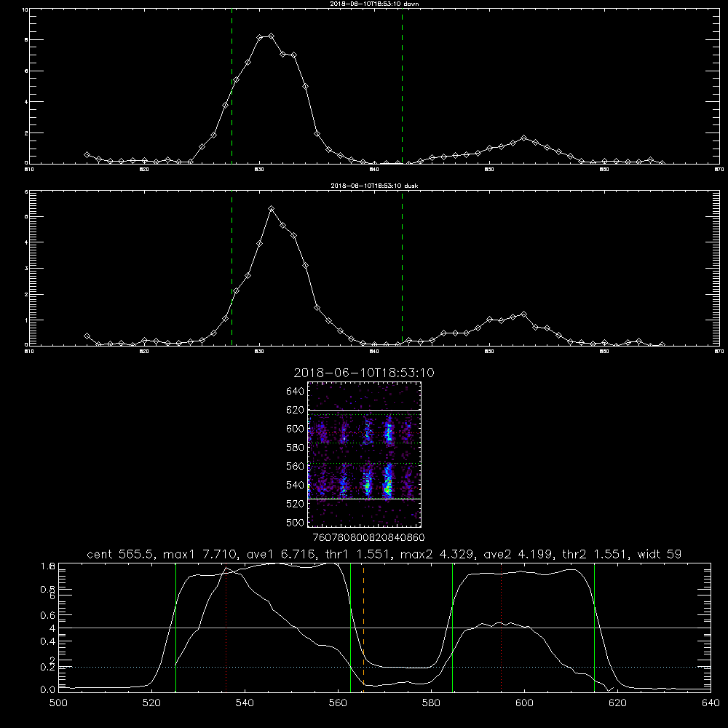Click the lower white horizontal line in spectral image
728x728 pixels.
pyautogui.click(x=364, y=499)
